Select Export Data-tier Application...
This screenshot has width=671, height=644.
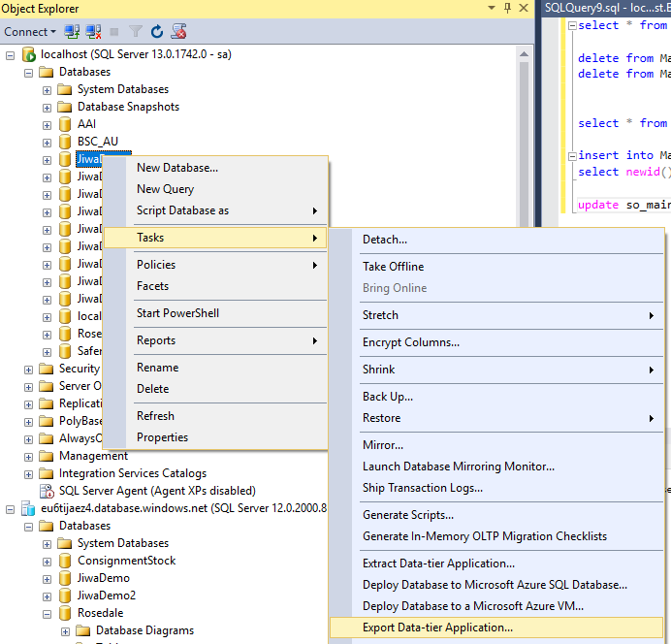496,628
